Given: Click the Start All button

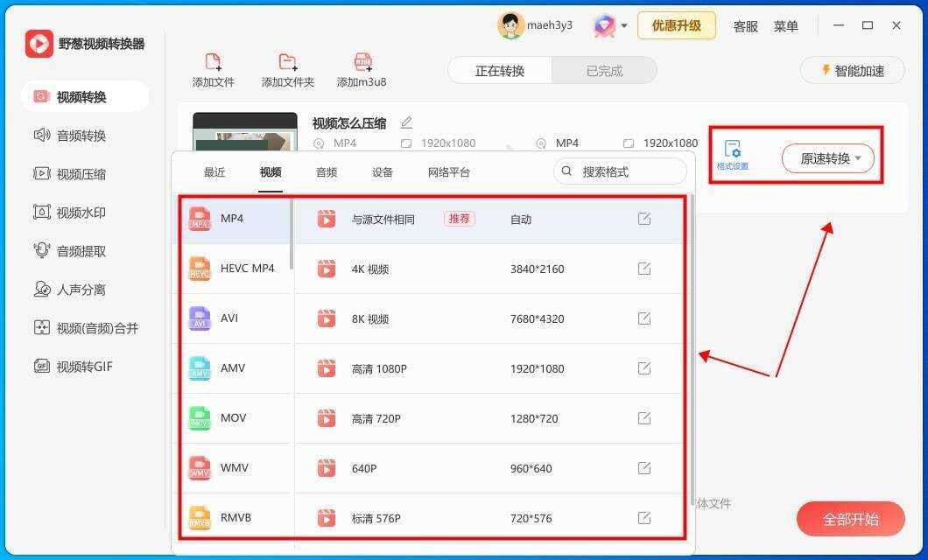Looking at the screenshot, I should tap(850, 519).
